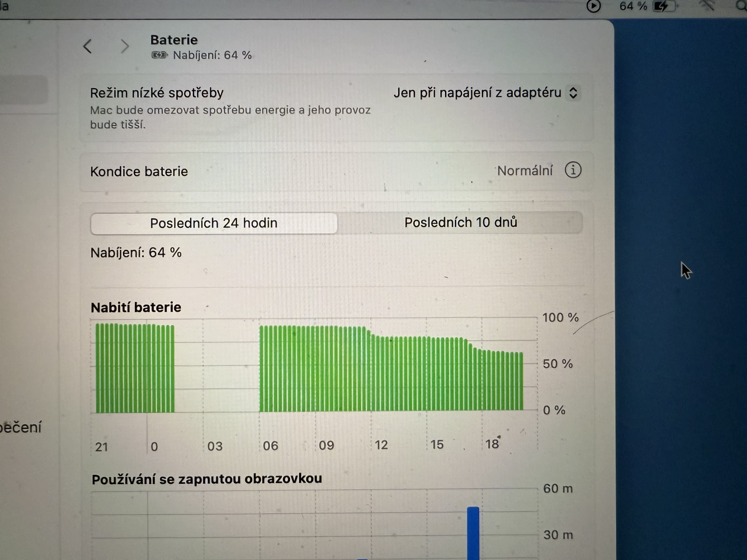This screenshot has width=747, height=560.
Task: Click the 21 hour marker on chart
Action: [101, 447]
